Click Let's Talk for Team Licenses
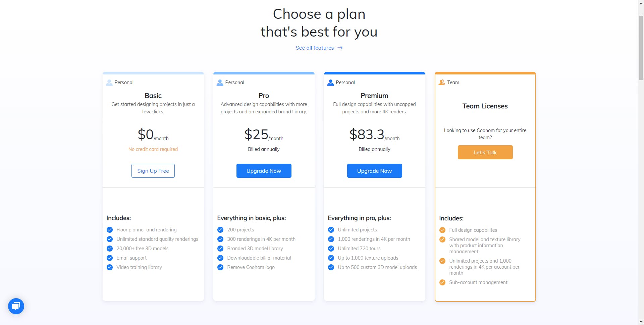This screenshot has width=644, height=325. [485, 152]
